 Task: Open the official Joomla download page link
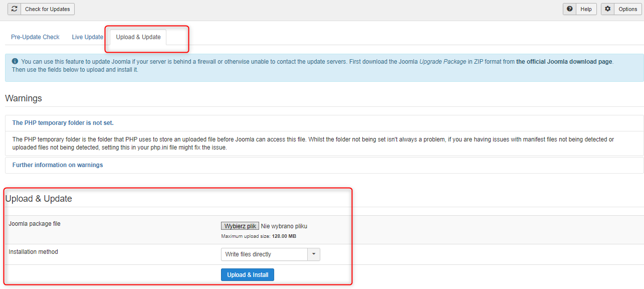coord(564,62)
